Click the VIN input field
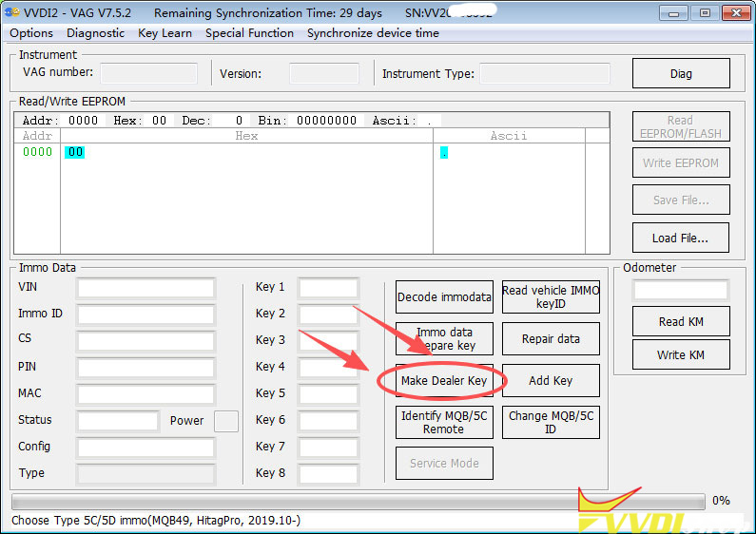This screenshot has width=756, height=534. [x=146, y=287]
